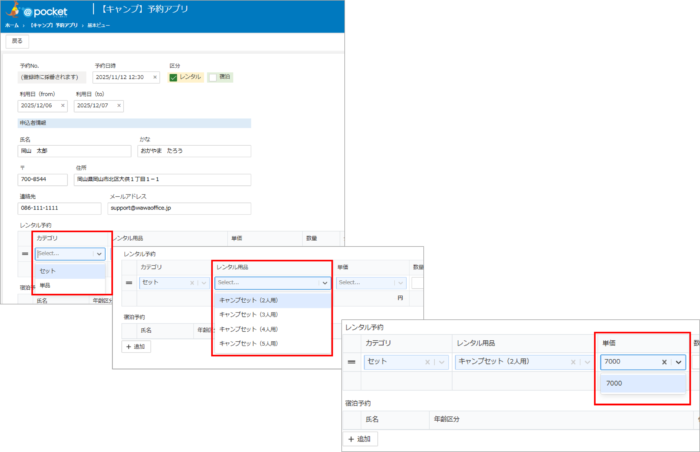Click the clear X icon in 単価 field
This screenshot has height=452, width=700.
[x=665, y=362]
